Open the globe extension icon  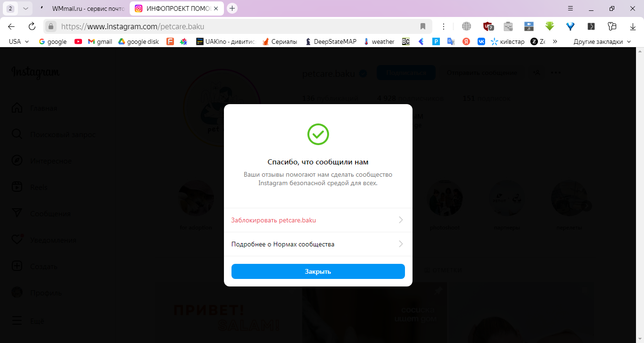(466, 26)
